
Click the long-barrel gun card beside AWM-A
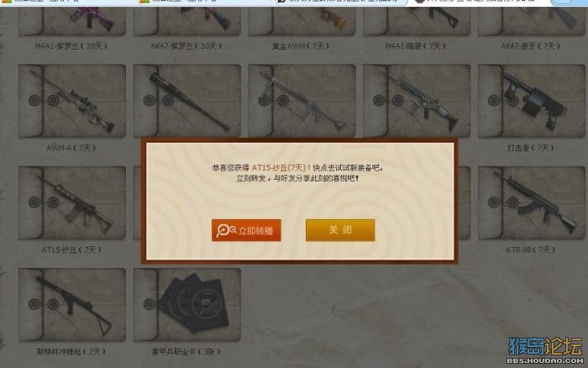pos(187,101)
